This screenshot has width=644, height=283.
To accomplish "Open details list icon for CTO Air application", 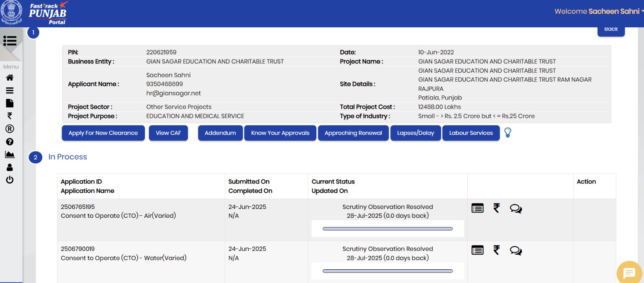I will (x=477, y=208).
